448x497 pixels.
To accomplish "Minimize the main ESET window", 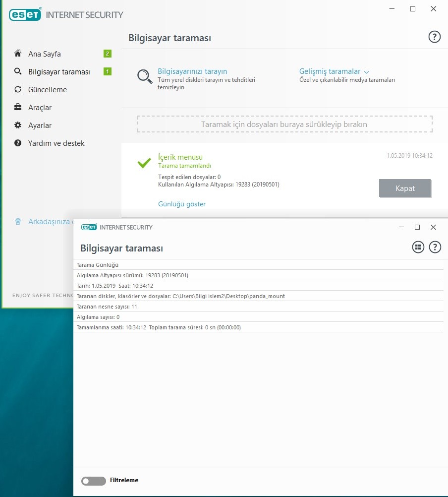I will 392,9.
